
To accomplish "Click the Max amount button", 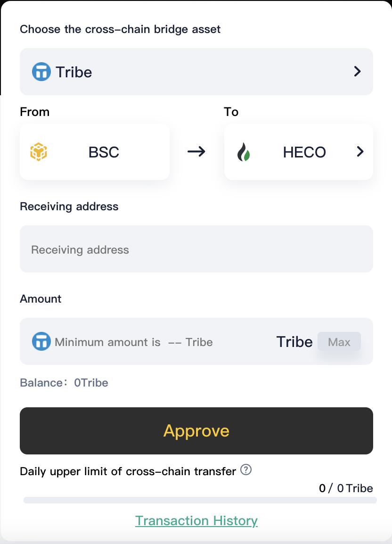I will click(x=339, y=342).
